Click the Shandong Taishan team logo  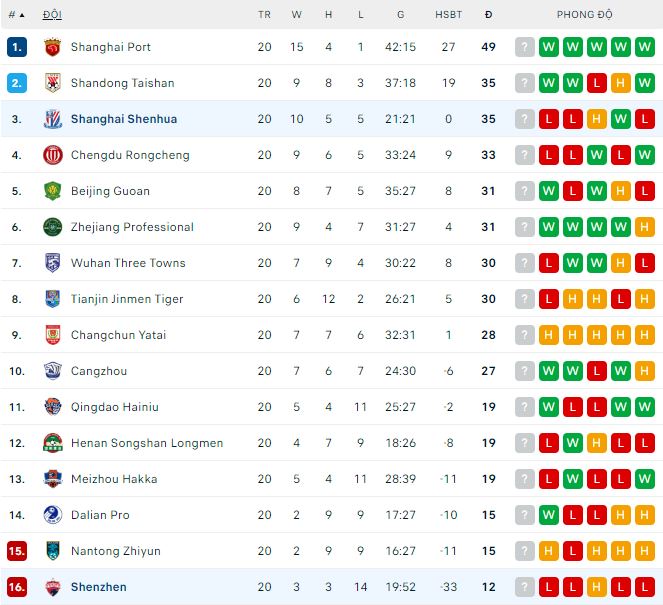(53, 83)
